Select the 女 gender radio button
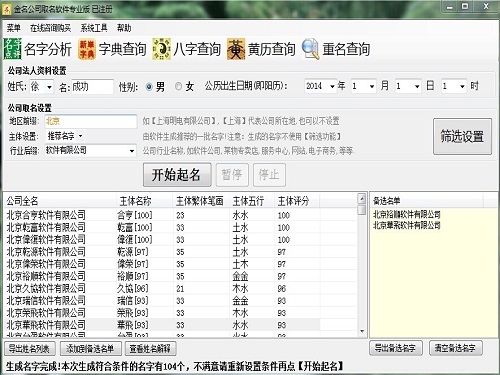This screenshot has width=500, height=375. pyautogui.click(x=179, y=87)
